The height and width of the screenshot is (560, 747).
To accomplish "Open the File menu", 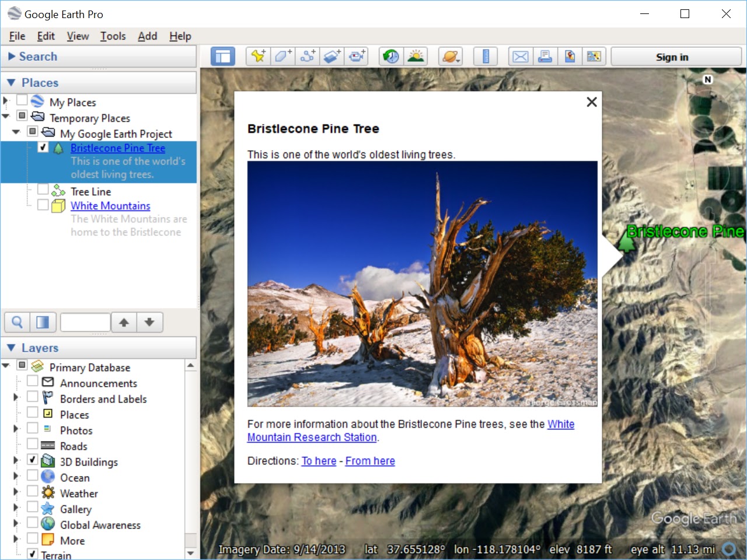I will pyautogui.click(x=17, y=36).
